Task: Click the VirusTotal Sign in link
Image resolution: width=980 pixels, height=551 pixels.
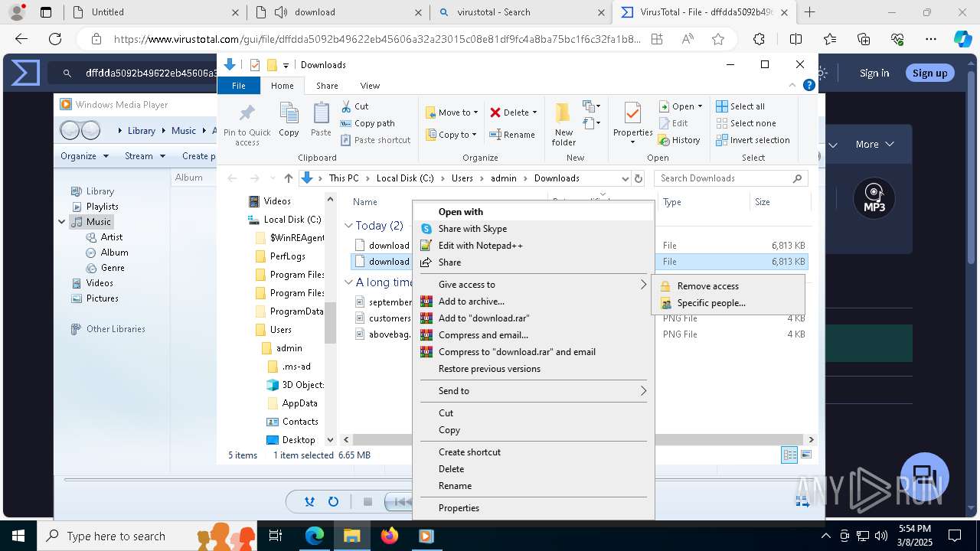Action: tap(874, 73)
